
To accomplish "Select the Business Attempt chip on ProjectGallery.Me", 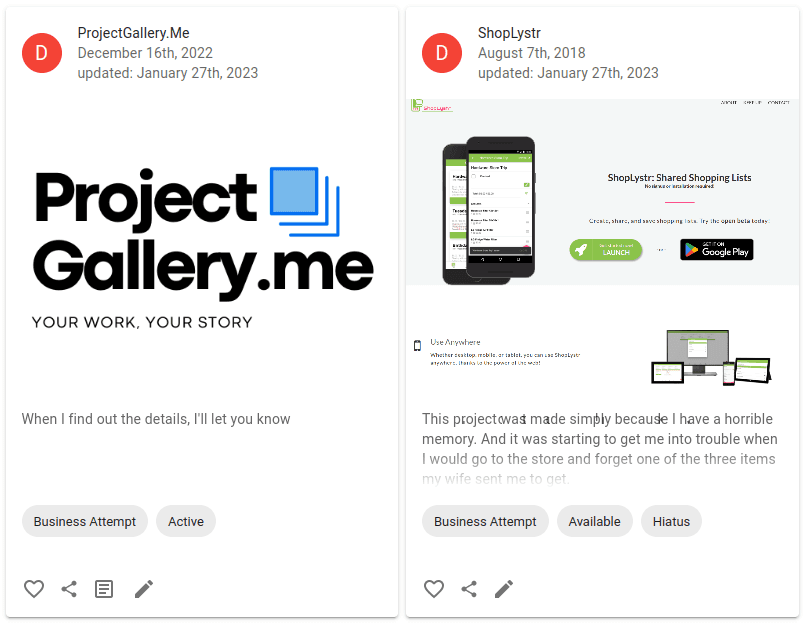I will coord(85,521).
